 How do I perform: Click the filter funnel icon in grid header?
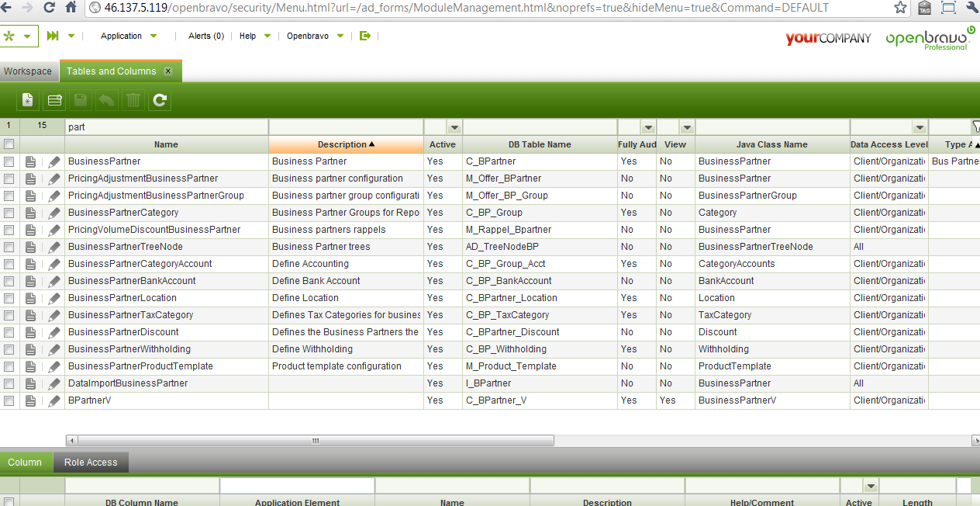click(x=975, y=126)
